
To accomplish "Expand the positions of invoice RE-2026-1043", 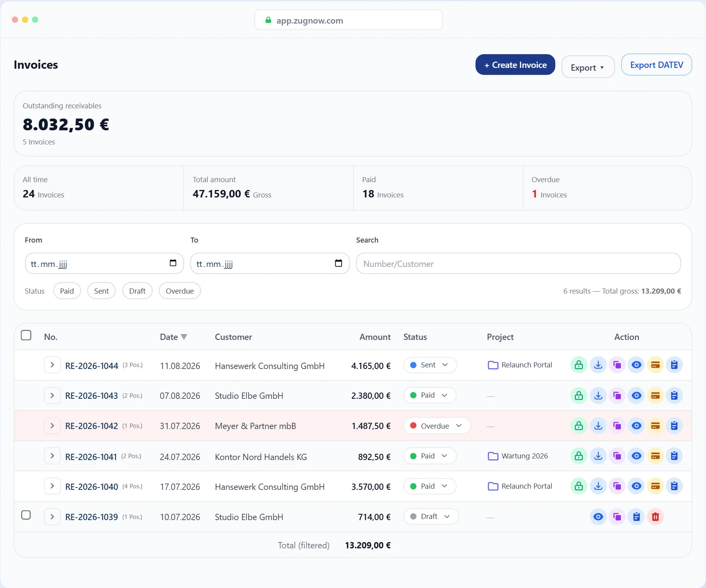I will pyautogui.click(x=52, y=395).
